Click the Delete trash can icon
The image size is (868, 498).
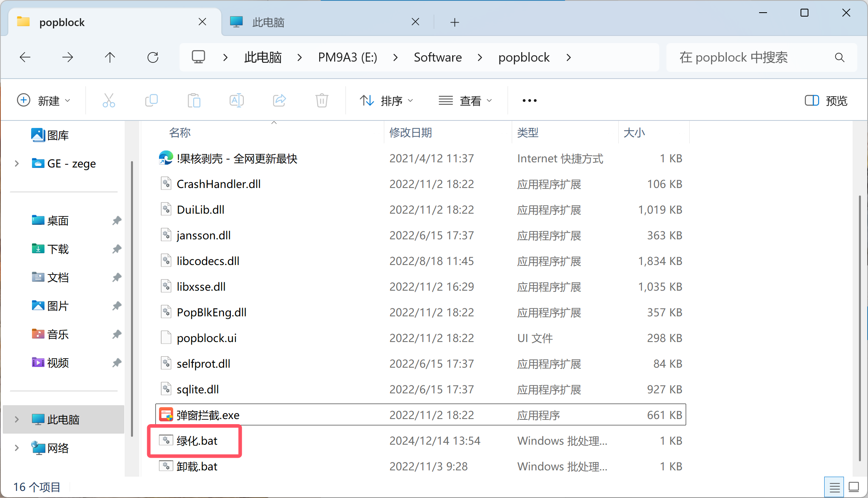tap(322, 101)
